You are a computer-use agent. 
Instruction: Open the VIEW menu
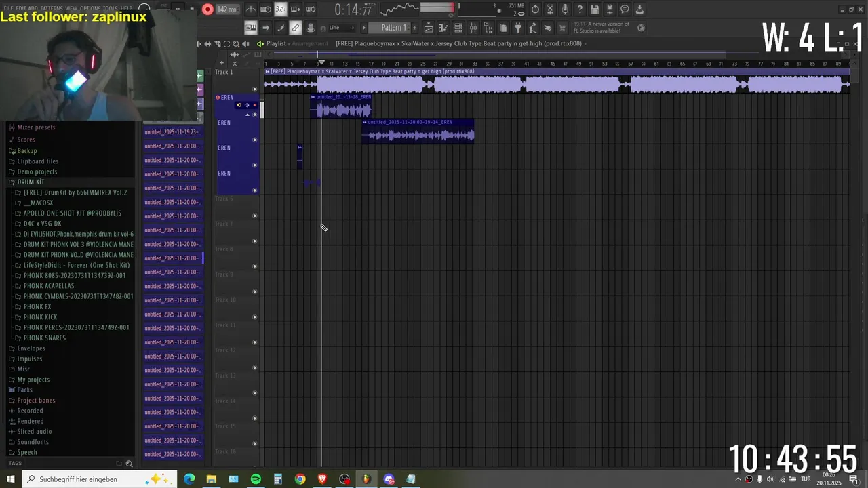coord(71,8)
